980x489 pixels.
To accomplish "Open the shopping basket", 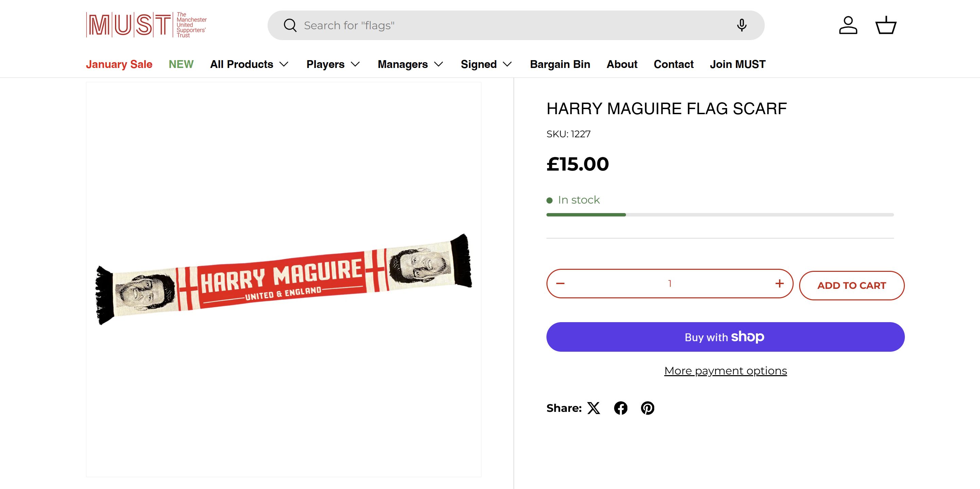I will [x=886, y=25].
